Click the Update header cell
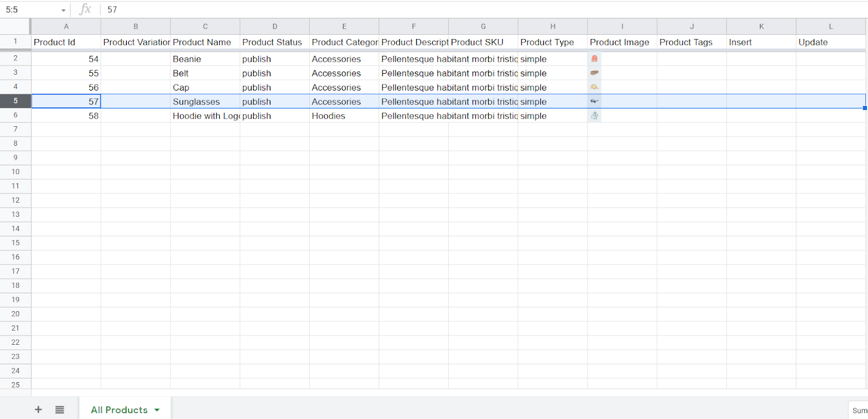868x419 pixels. (831, 42)
